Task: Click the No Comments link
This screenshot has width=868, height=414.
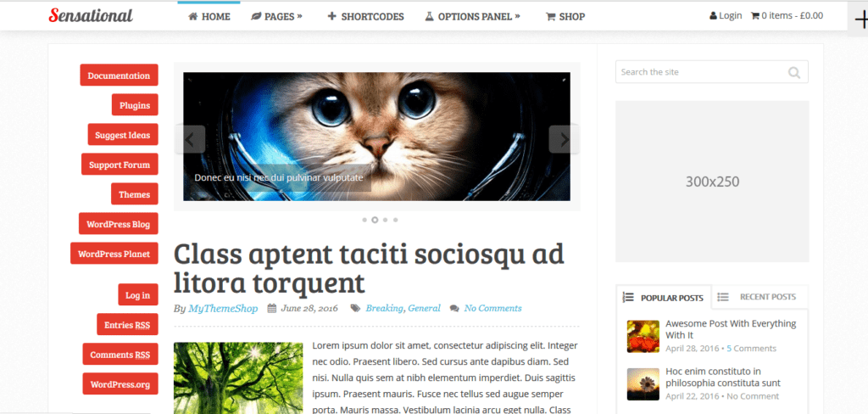Action: 492,308
